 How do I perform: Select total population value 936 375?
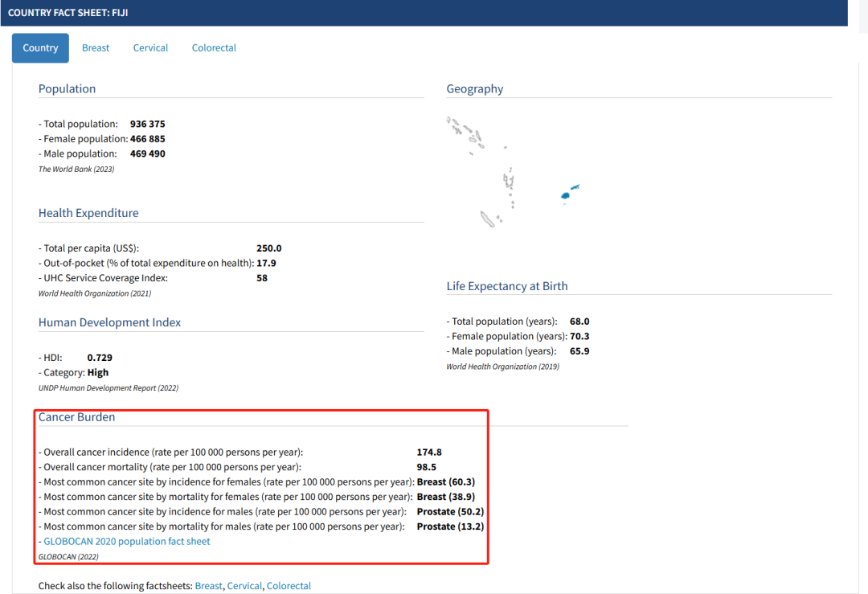pos(147,124)
